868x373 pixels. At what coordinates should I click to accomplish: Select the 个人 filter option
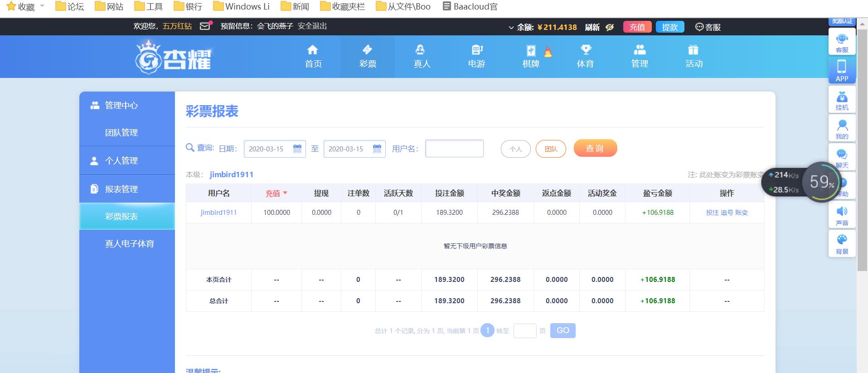(515, 149)
